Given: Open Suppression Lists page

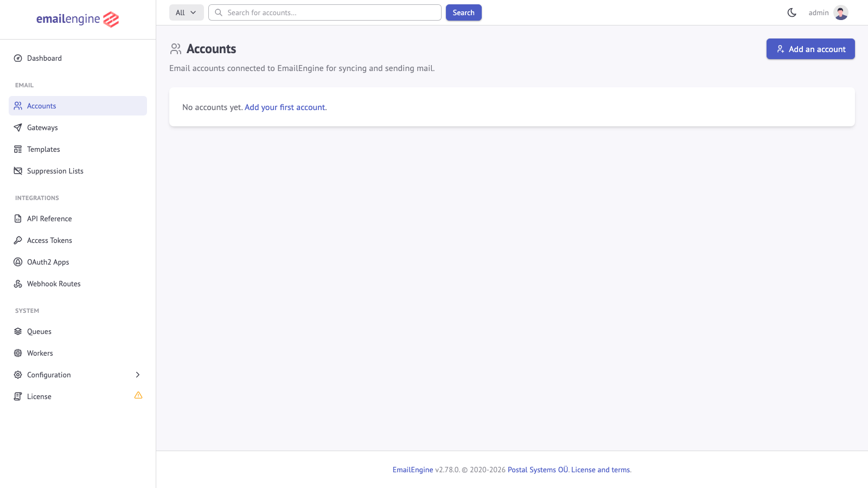Looking at the screenshot, I should [78, 171].
